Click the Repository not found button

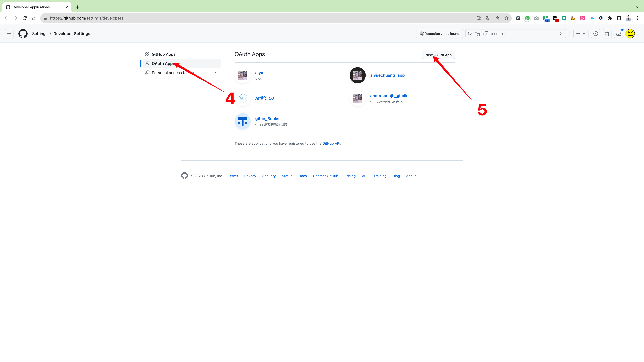[439, 33]
